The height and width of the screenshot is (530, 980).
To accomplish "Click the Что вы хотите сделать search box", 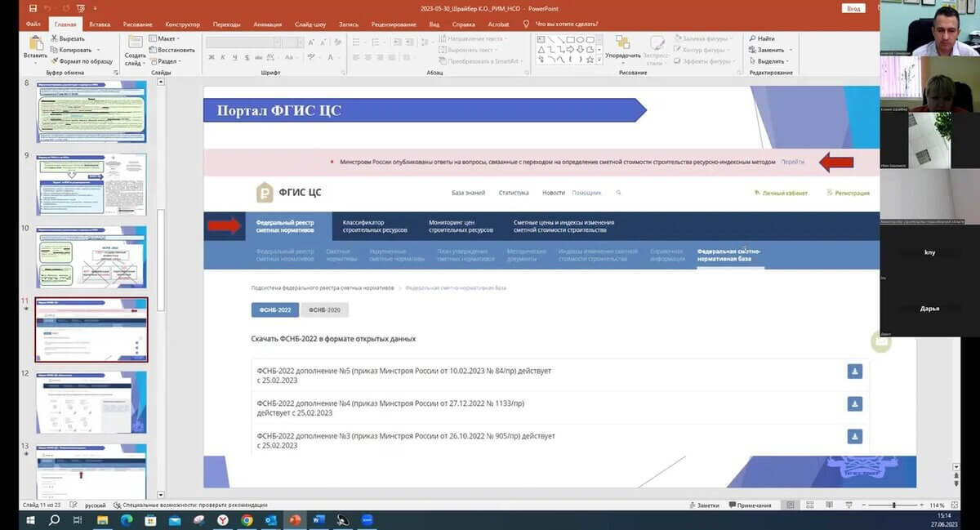I will click(568, 24).
